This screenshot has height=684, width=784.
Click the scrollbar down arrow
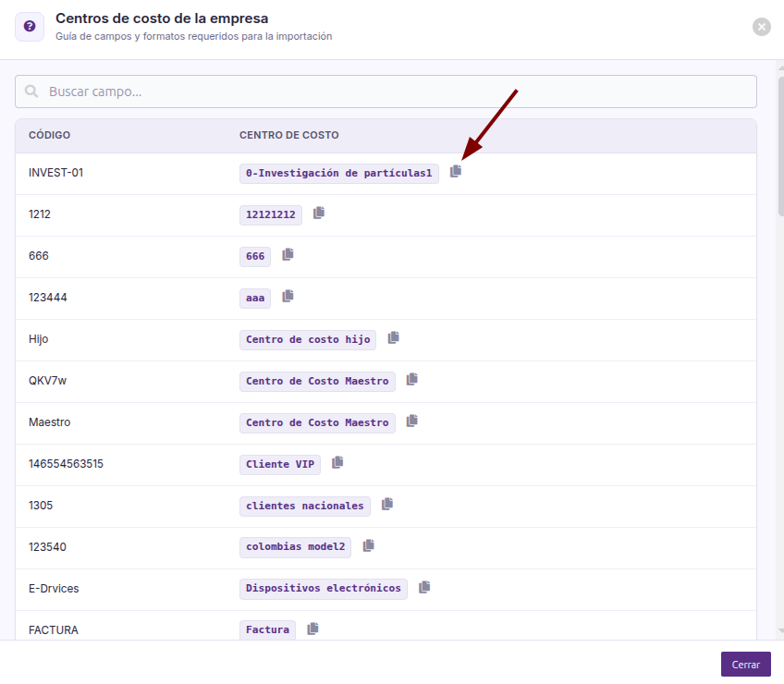coord(780,631)
